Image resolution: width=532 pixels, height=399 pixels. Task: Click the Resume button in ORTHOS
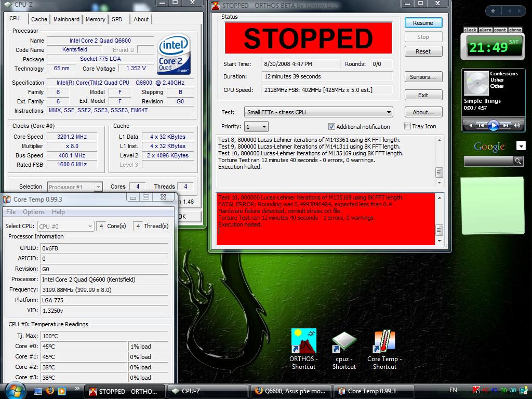click(423, 23)
